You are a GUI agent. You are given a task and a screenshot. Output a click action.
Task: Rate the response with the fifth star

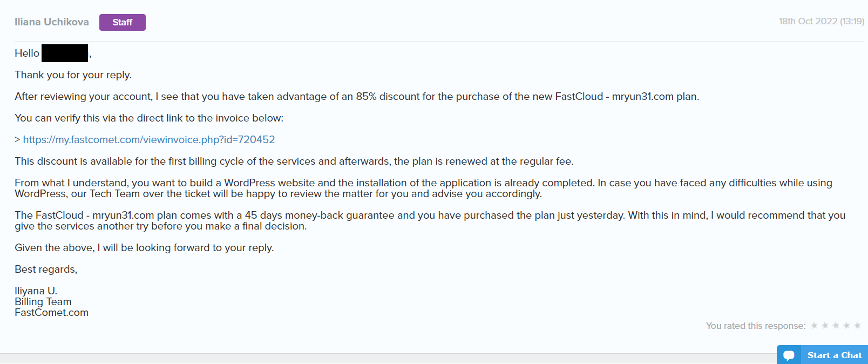pos(857,325)
